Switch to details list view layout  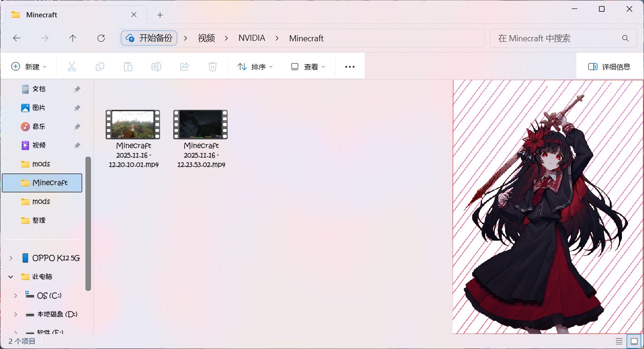click(x=619, y=341)
